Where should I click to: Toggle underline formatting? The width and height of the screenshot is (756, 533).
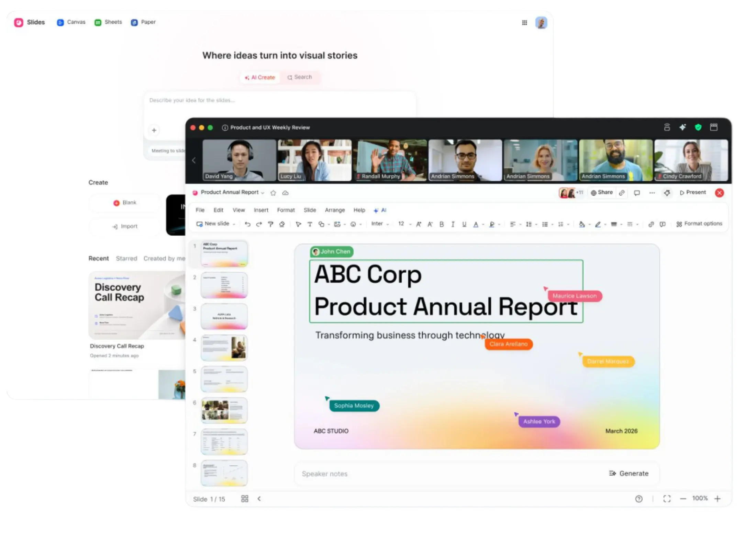coord(464,224)
